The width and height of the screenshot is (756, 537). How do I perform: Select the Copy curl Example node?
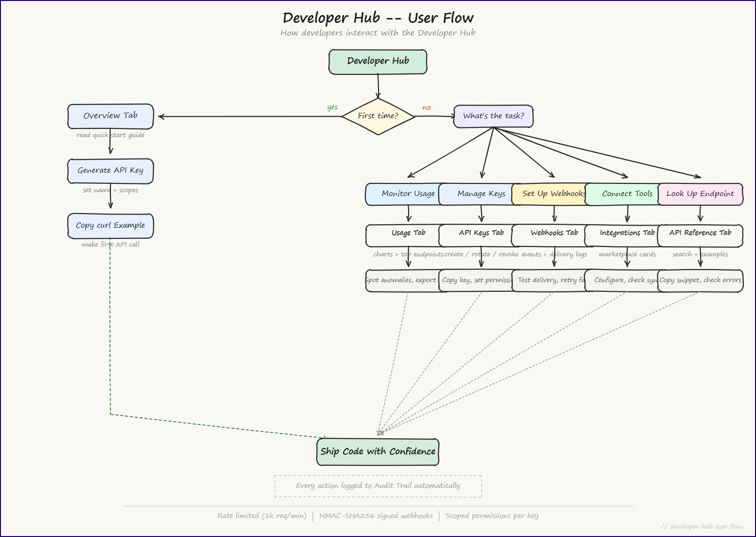pos(110,226)
